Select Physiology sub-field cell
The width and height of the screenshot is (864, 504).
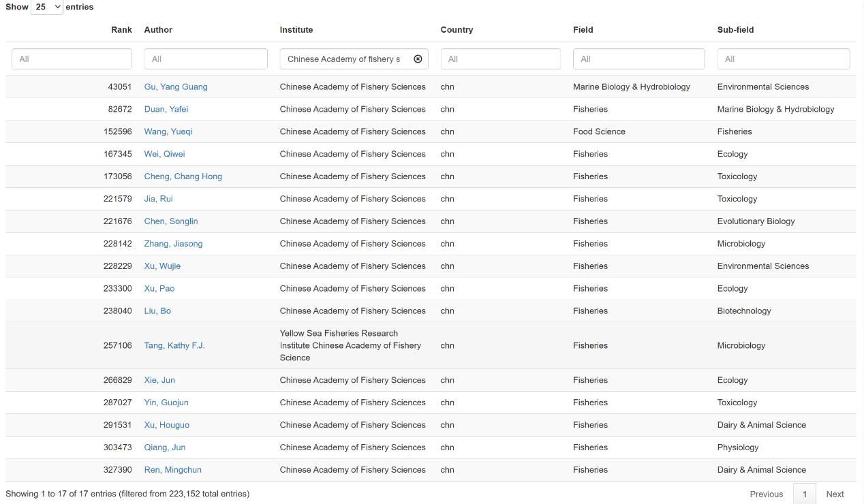click(x=738, y=447)
